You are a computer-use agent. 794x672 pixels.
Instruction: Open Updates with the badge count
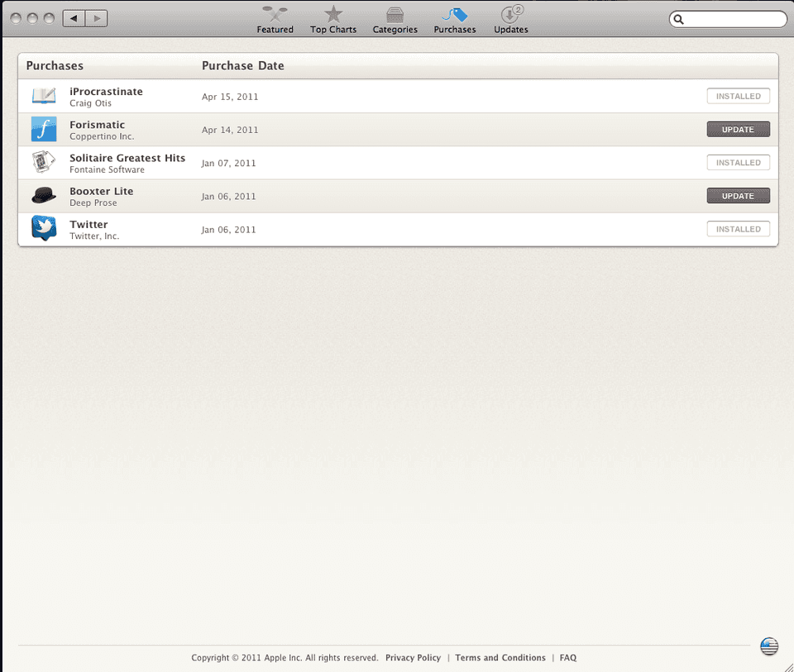point(511,20)
